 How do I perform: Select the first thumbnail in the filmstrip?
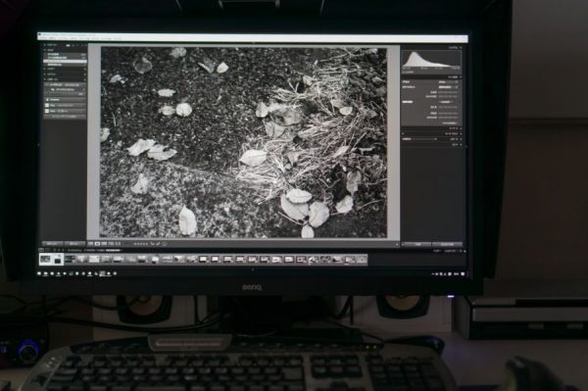(45, 259)
